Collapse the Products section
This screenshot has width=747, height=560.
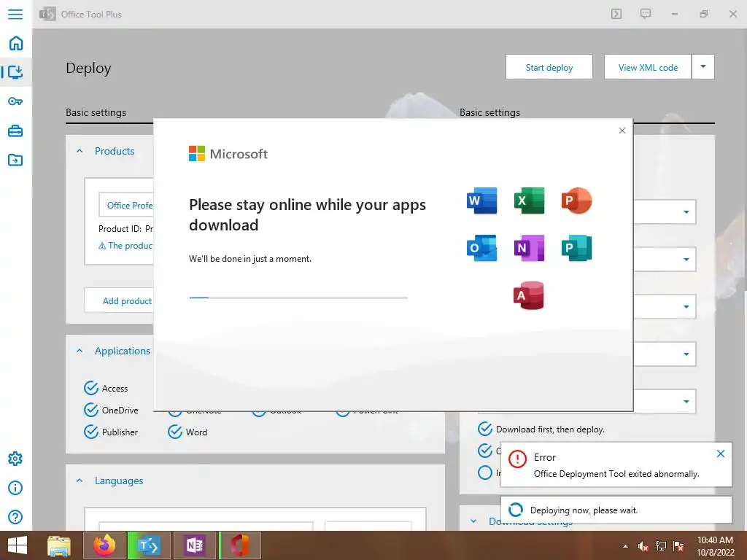[80, 151]
